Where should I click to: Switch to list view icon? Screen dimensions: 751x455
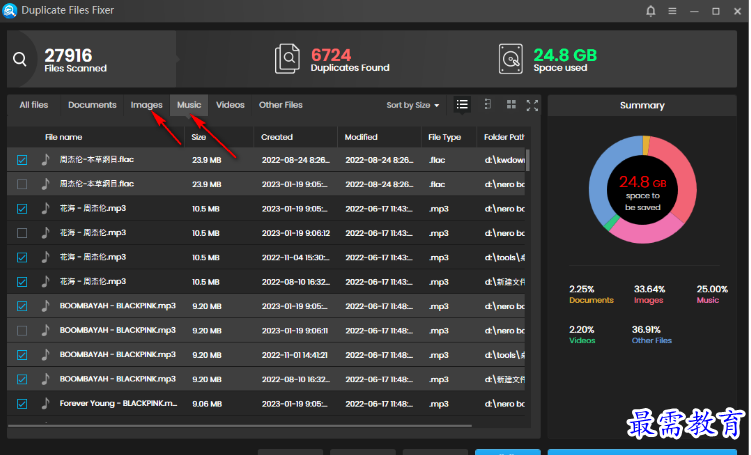(x=462, y=104)
